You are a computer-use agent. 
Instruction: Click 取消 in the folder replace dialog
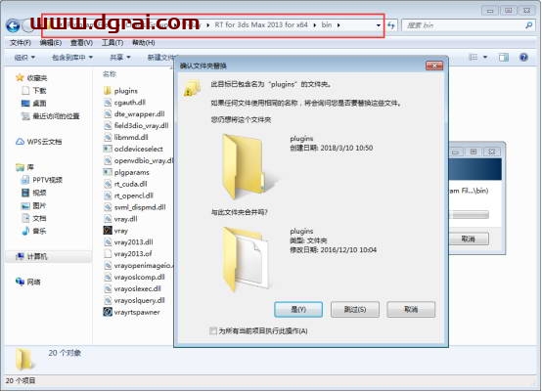tap(411, 309)
